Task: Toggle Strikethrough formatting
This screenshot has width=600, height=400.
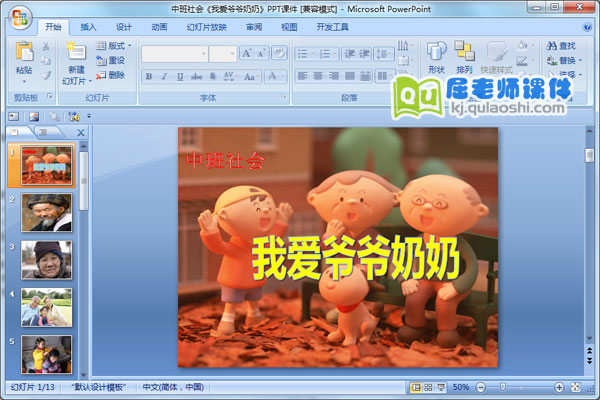Action: [196, 77]
